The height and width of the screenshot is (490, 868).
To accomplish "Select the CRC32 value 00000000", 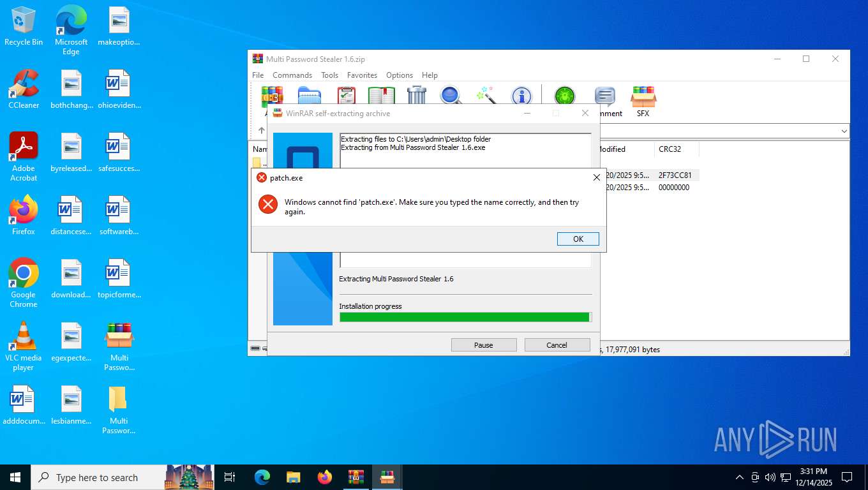I will pos(674,188).
